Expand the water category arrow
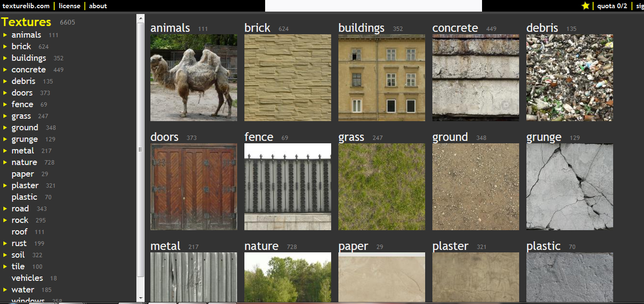The image size is (644, 304). point(5,290)
